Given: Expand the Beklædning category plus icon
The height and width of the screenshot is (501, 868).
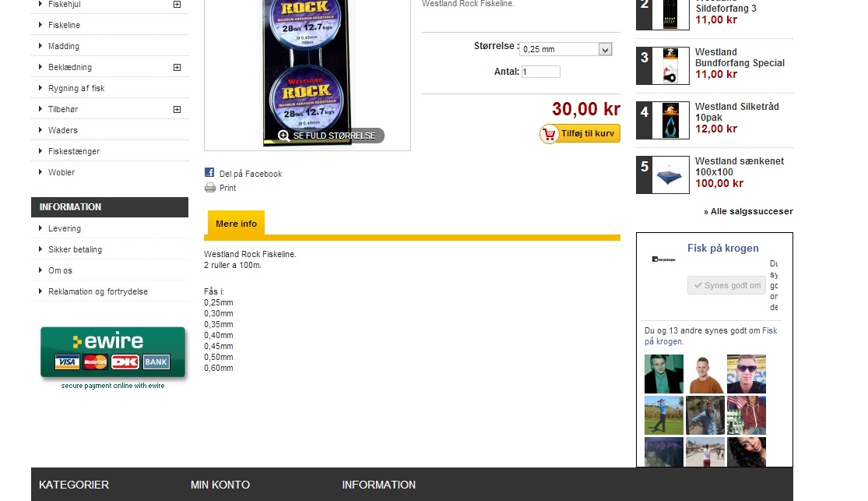Looking at the screenshot, I should point(177,67).
